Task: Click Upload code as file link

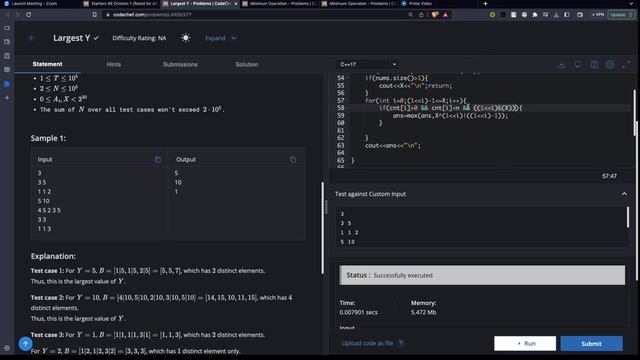Action: pos(367,343)
